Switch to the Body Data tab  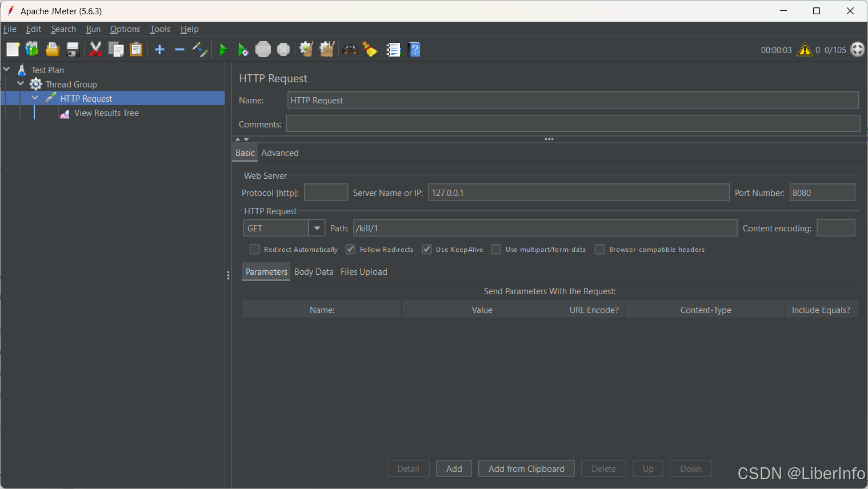click(314, 272)
